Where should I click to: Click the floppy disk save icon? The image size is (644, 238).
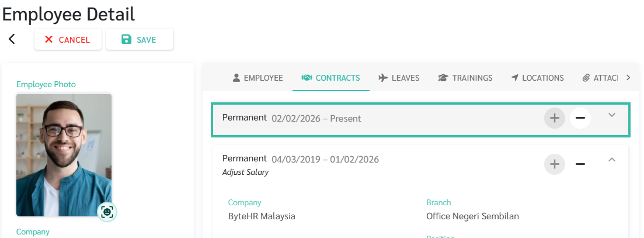tap(126, 39)
